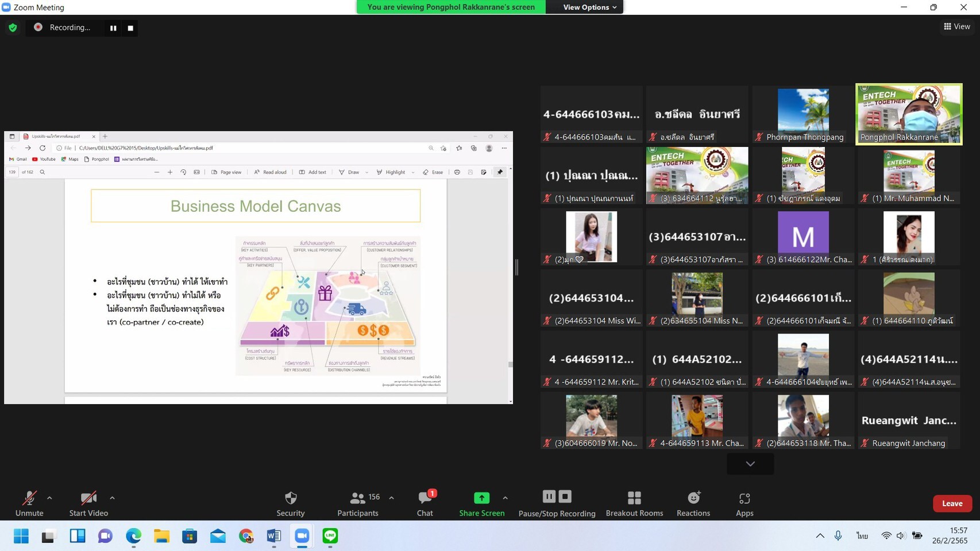Leave the meeting
This screenshot has width=980, height=551.
tap(952, 503)
